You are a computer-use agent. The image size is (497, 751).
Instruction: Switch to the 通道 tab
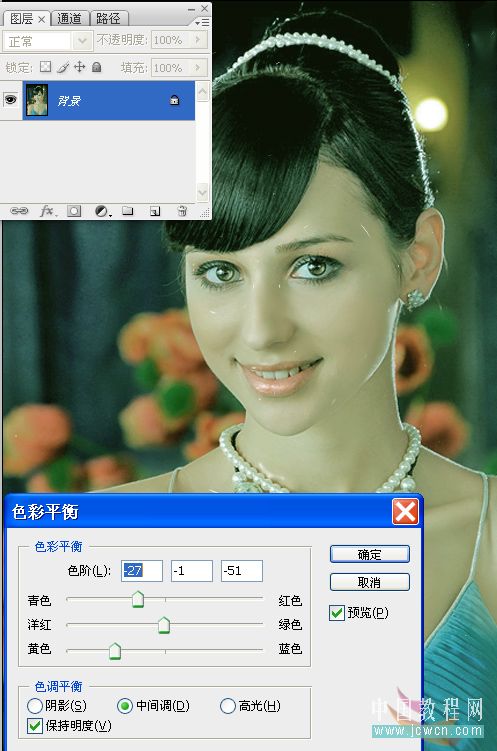(69, 19)
